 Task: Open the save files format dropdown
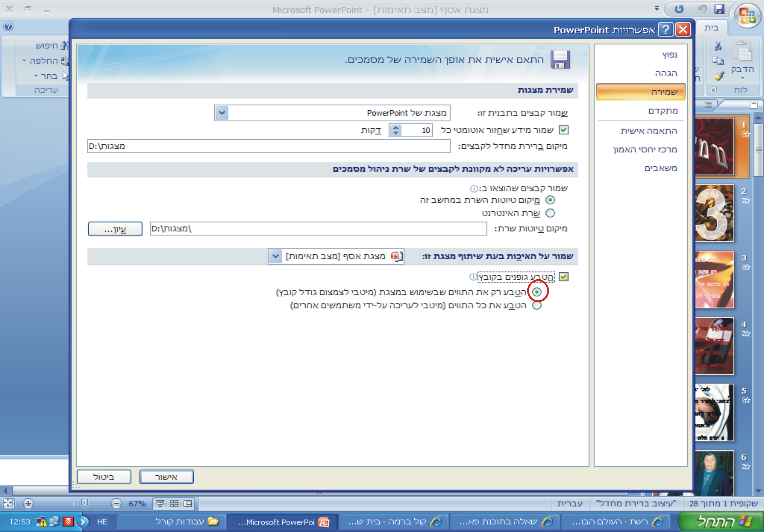[222, 113]
